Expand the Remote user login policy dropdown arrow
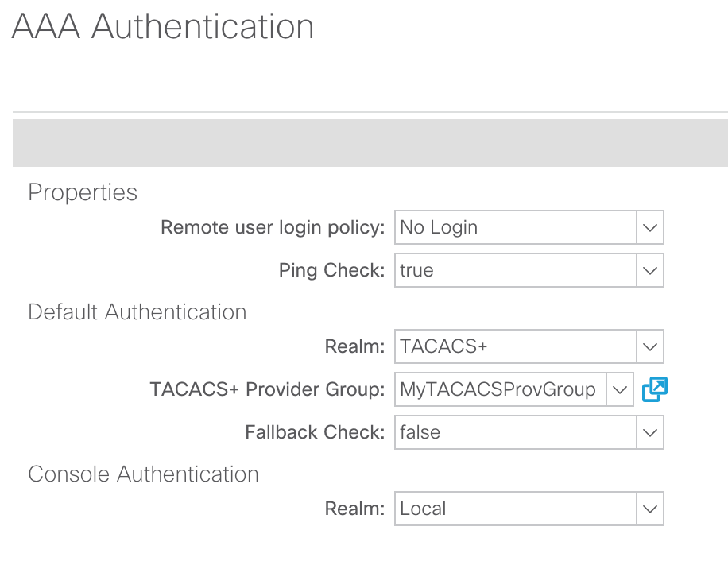728x561 pixels. tap(649, 227)
